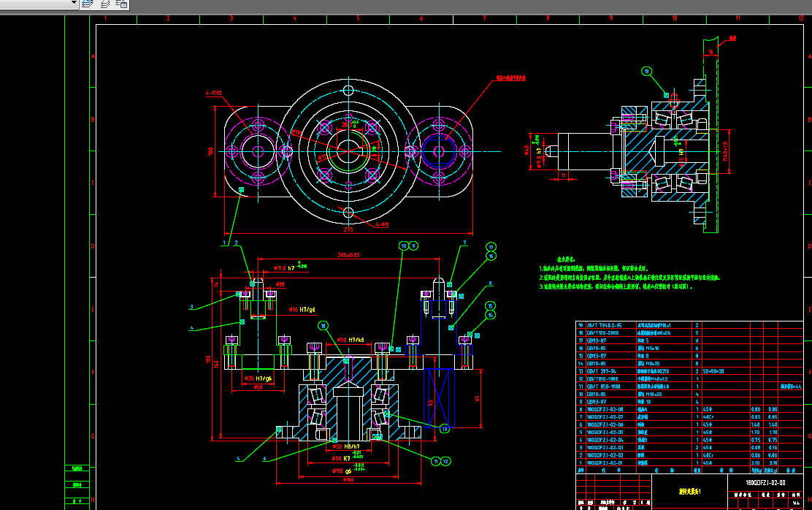Click the 275 width dimension text
The width and height of the screenshot is (812, 510).
[x=348, y=229]
